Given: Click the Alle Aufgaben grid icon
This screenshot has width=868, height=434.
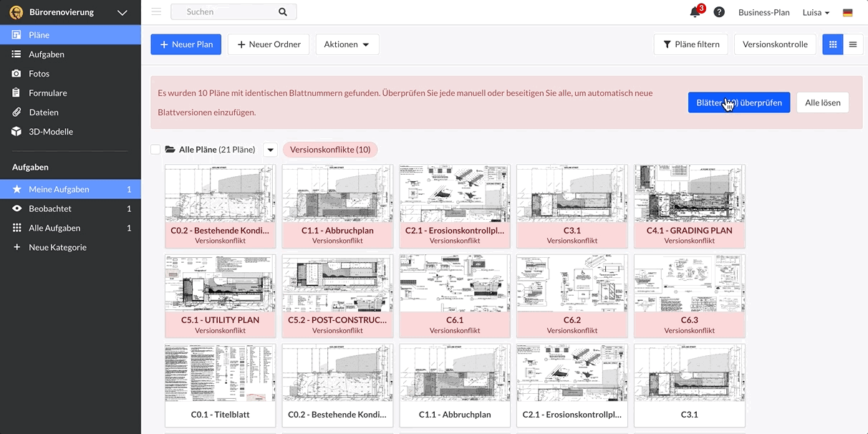Looking at the screenshot, I should click(17, 228).
